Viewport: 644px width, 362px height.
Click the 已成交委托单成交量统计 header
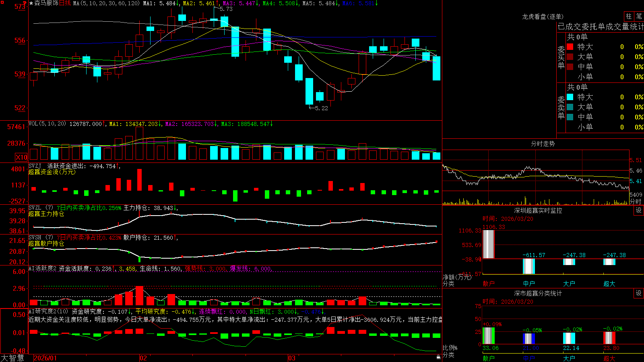601,27
